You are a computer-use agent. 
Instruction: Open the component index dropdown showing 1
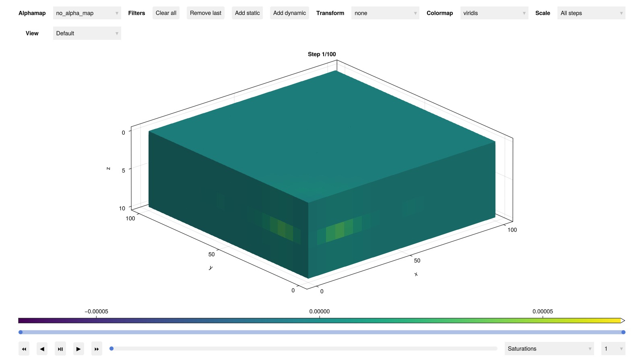613,349
